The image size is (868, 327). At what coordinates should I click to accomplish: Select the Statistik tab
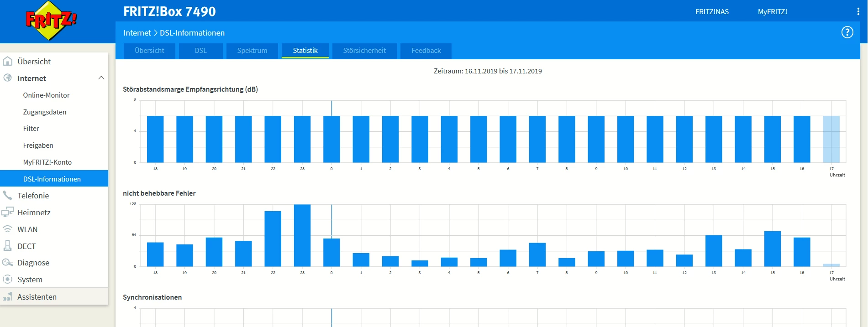click(x=305, y=51)
